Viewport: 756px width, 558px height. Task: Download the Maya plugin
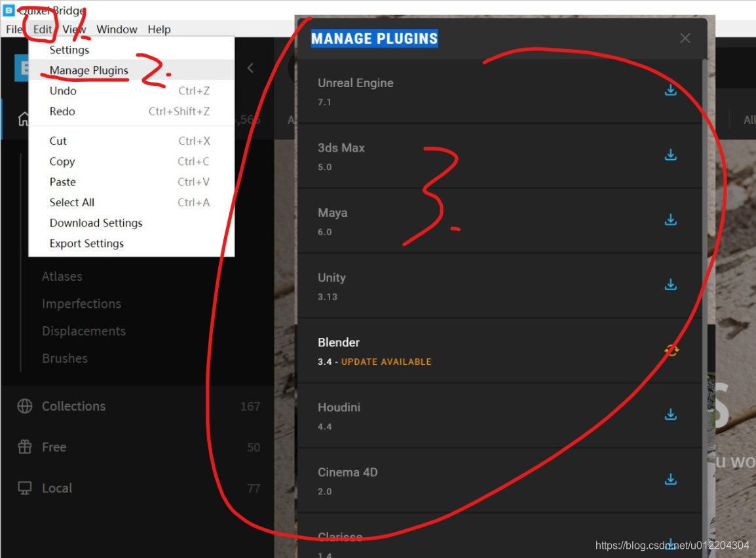[670, 220]
